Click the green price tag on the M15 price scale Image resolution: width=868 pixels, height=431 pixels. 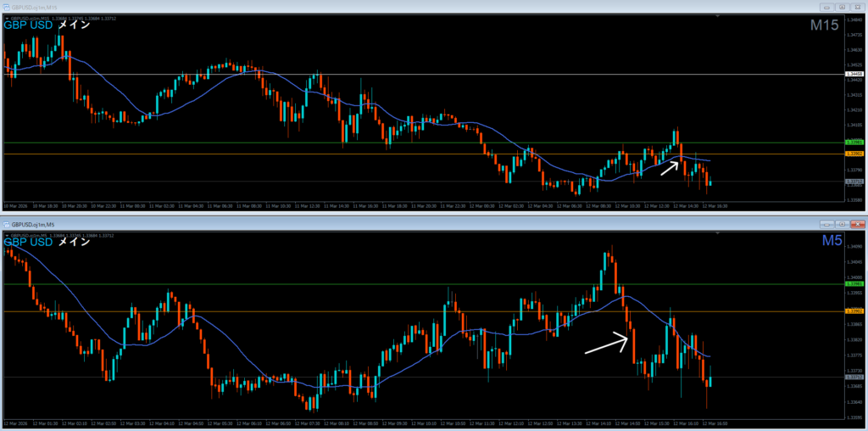853,143
